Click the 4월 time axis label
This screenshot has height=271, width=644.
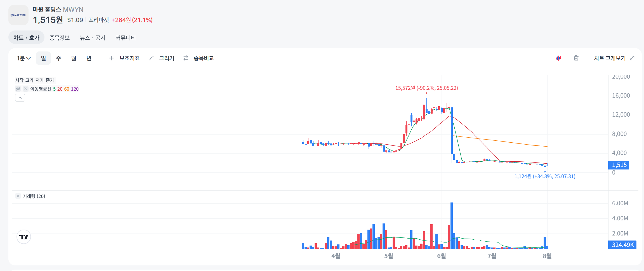coord(336,256)
